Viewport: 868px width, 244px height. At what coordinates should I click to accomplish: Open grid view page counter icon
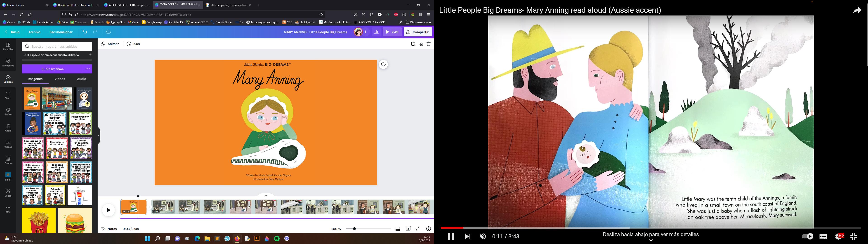tap(408, 228)
